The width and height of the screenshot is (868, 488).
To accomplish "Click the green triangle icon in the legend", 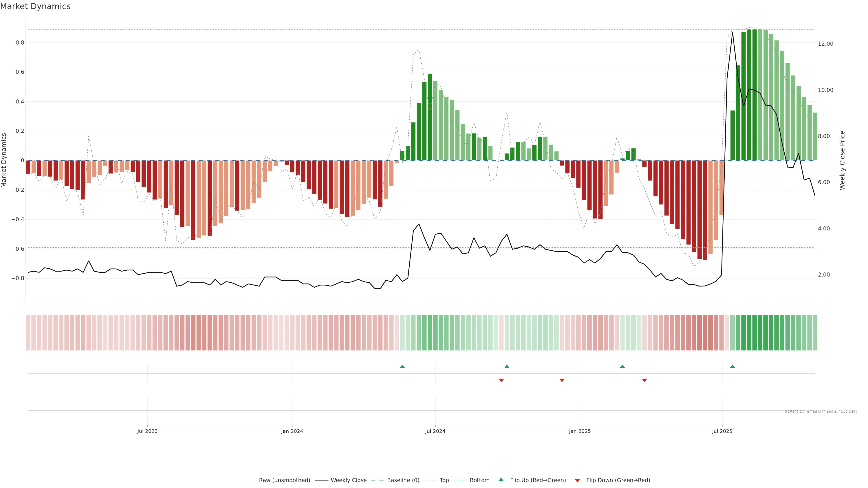I will coord(501,480).
